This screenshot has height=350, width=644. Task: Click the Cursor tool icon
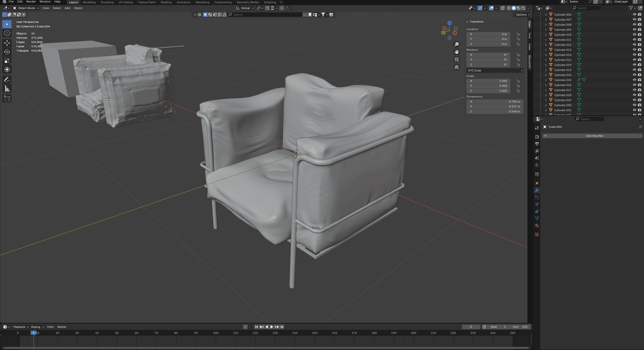pyautogui.click(x=7, y=33)
